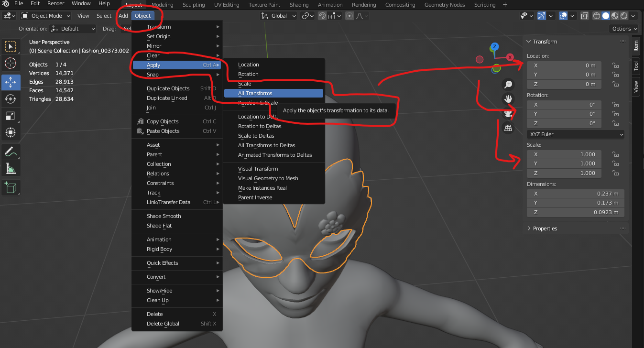Click the Blender logo menu icon

[x=6, y=4]
